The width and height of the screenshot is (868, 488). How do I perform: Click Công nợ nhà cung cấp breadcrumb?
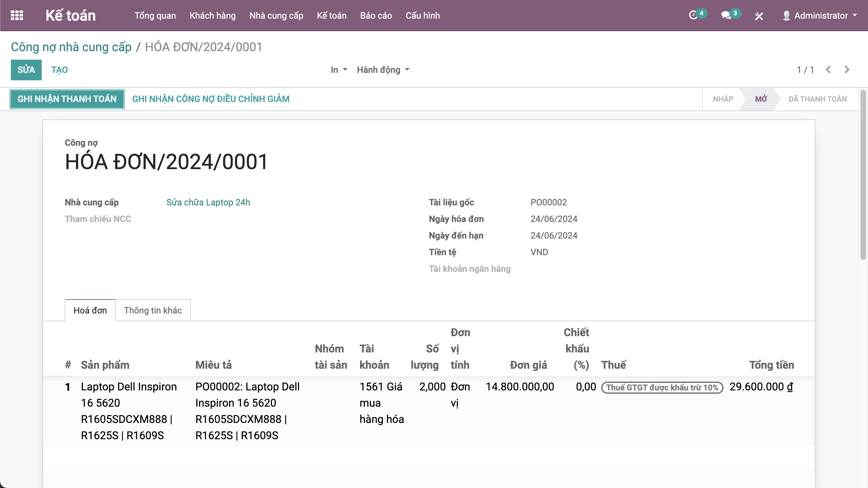coord(71,47)
